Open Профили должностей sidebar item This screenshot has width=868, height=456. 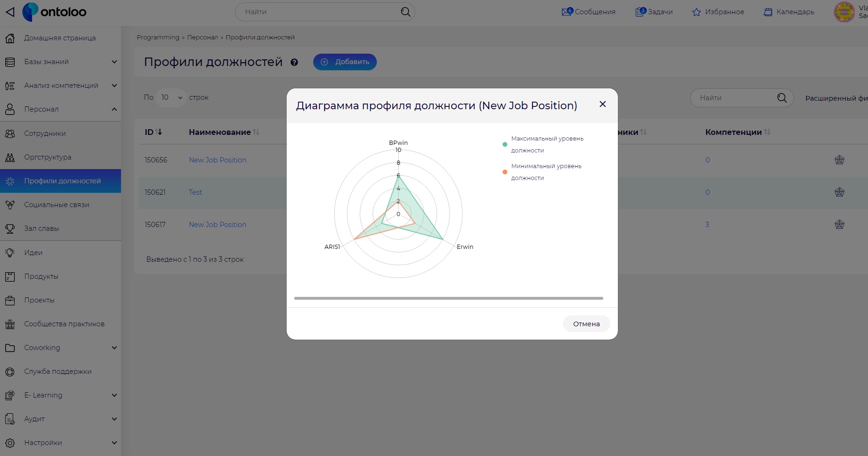click(60, 181)
